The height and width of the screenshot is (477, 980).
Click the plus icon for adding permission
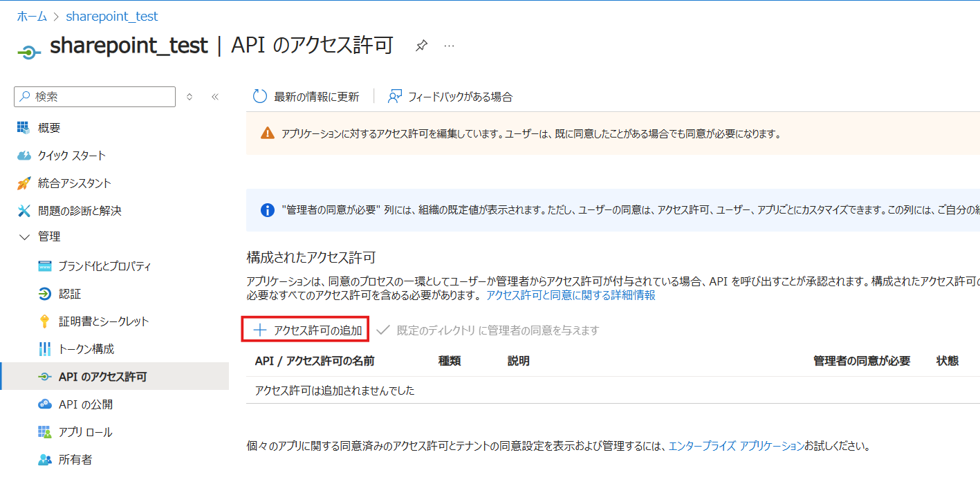pyautogui.click(x=259, y=330)
